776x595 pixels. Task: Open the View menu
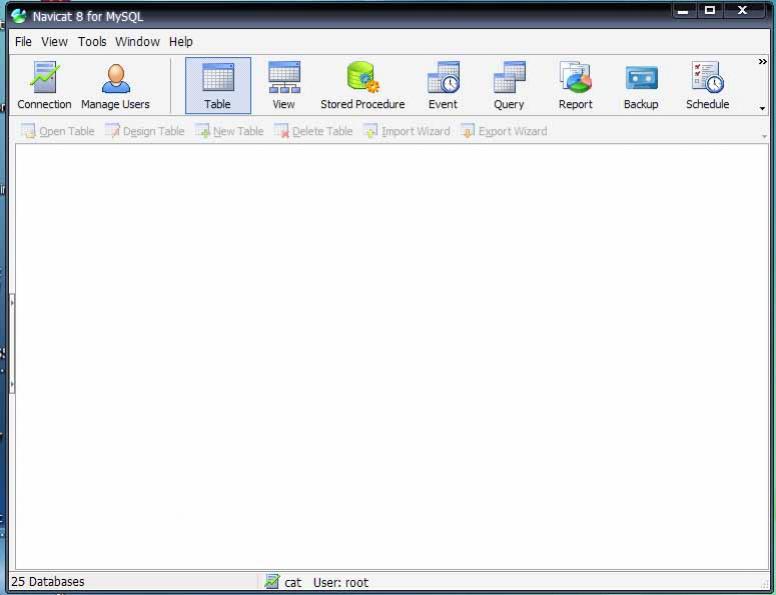(54, 42)
